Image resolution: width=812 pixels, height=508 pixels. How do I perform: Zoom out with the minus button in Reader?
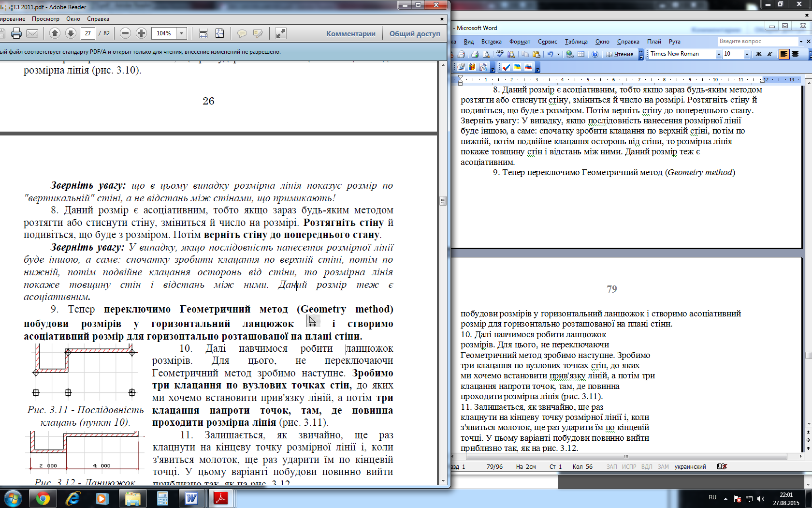click(x=125, y=33)
